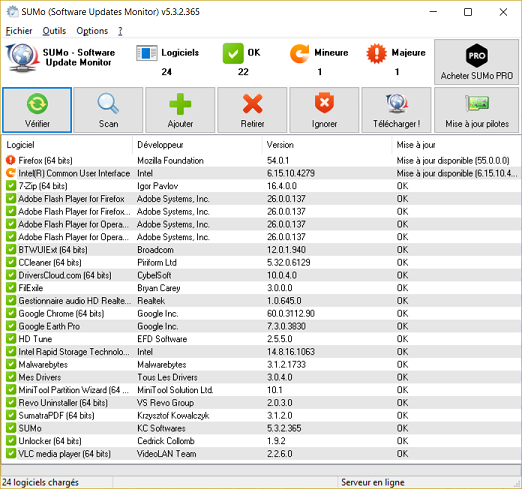
Task: Click the 7-Zip status check icon
Action: [x=11, y=186]
